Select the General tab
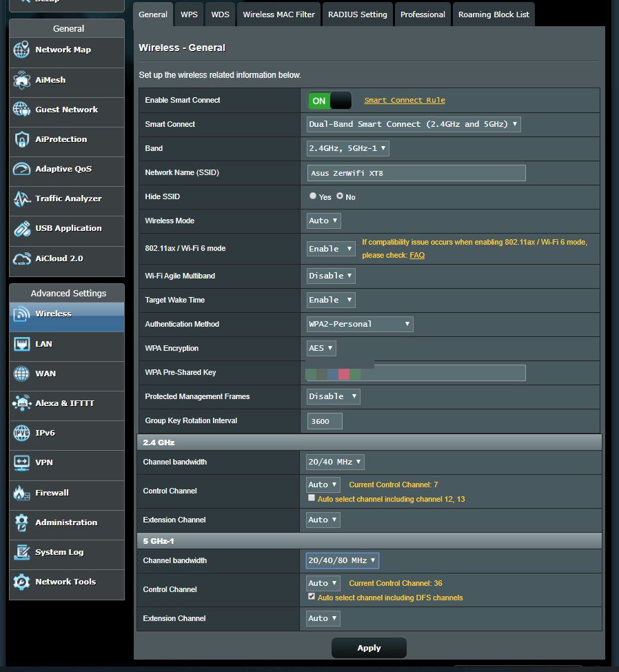Viewport: 619px width, 672px height. coord(153,14)
